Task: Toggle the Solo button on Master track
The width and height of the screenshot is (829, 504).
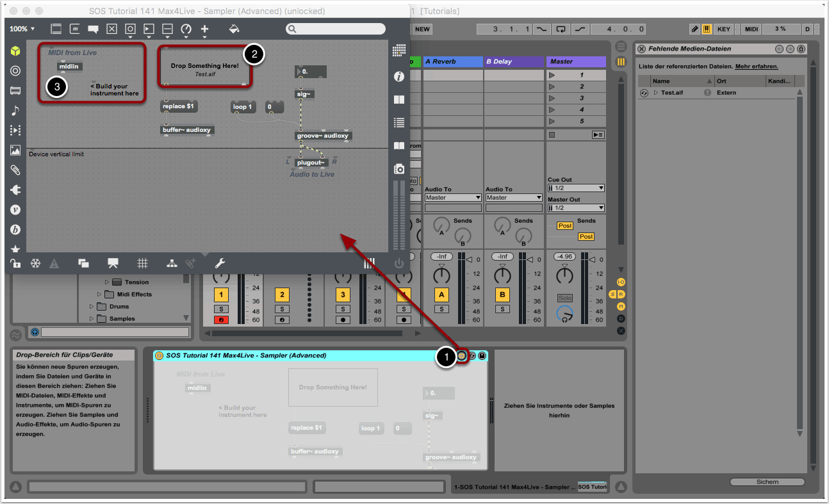Action: coord(564,298)
